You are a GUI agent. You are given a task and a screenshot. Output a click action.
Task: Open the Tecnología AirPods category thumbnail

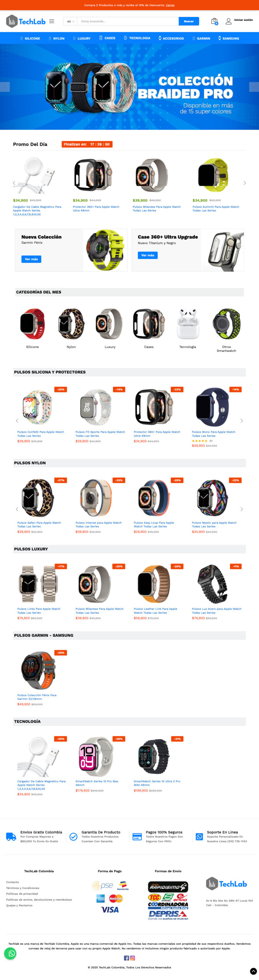point(188,328)
